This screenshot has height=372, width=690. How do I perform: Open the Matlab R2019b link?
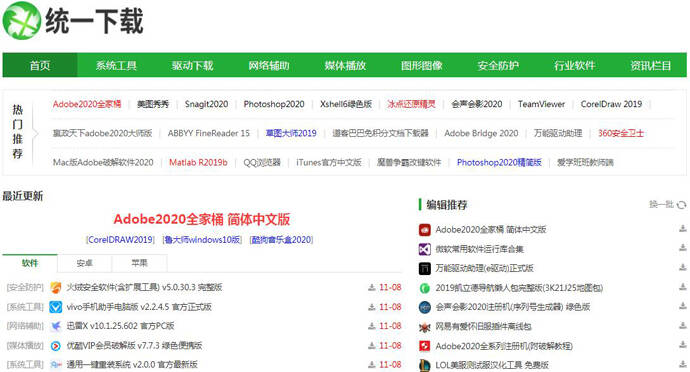pos(198,162)
